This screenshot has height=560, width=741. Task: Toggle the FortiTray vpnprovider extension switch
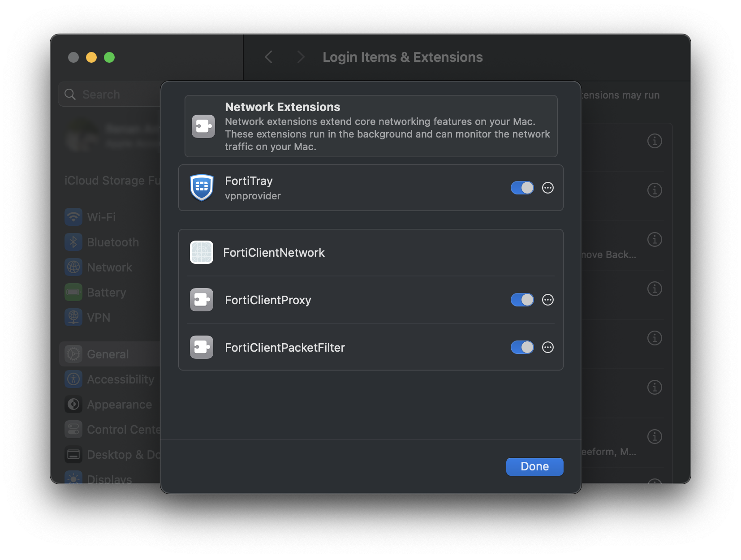point(522,188)
